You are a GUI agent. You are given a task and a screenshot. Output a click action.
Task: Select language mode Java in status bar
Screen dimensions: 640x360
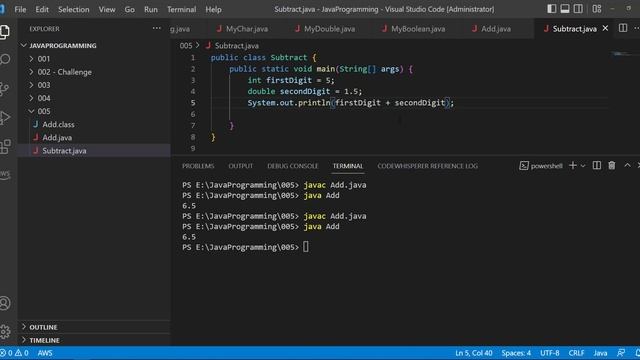600,353
